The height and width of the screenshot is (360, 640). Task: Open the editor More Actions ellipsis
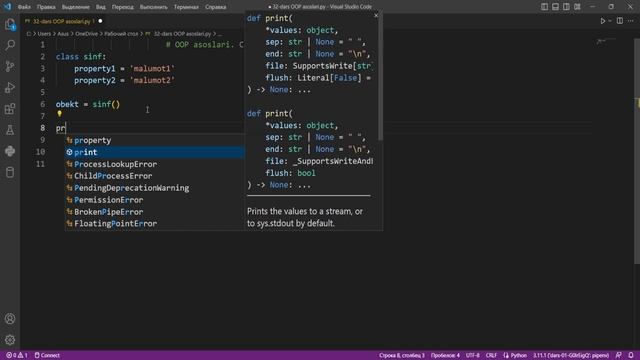(x=631, y=21)
